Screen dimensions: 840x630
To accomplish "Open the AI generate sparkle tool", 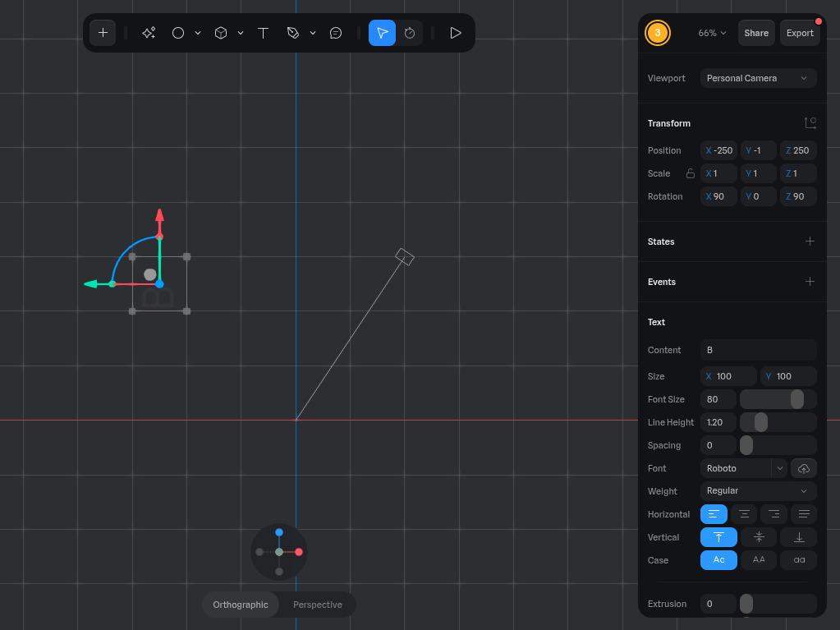I will click(149, 33).
